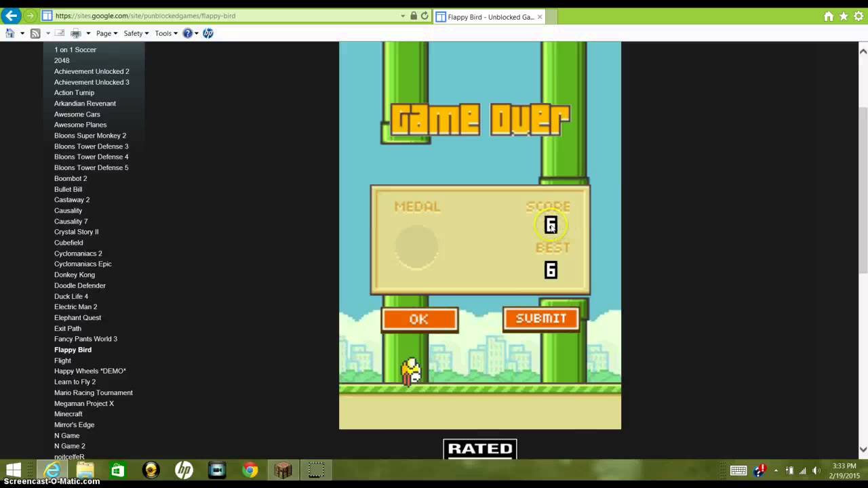Open the Awesome Planes link
The height and width of the screenshot is (488, 868).
[80, 125]
